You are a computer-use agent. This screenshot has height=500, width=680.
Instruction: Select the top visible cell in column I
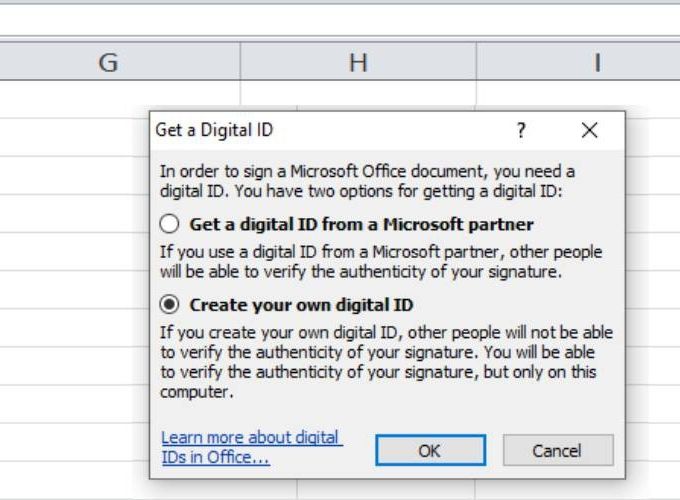tap(578, 93)
